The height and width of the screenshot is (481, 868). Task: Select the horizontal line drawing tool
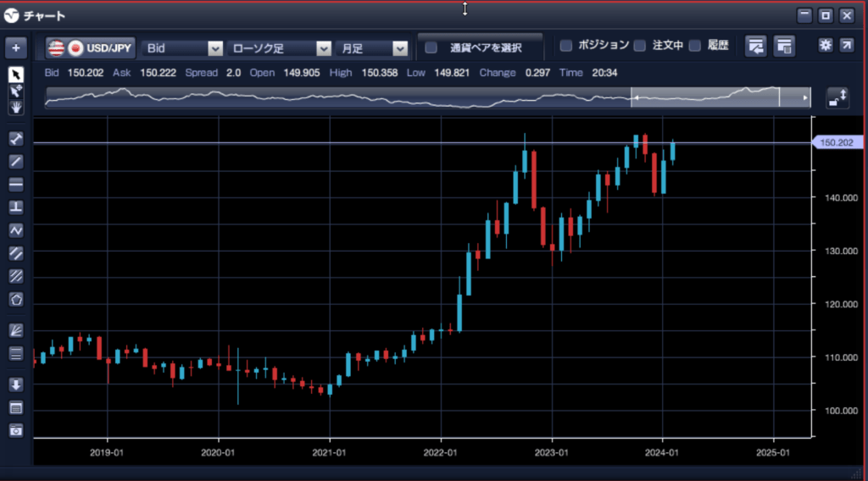pos(16,184)
